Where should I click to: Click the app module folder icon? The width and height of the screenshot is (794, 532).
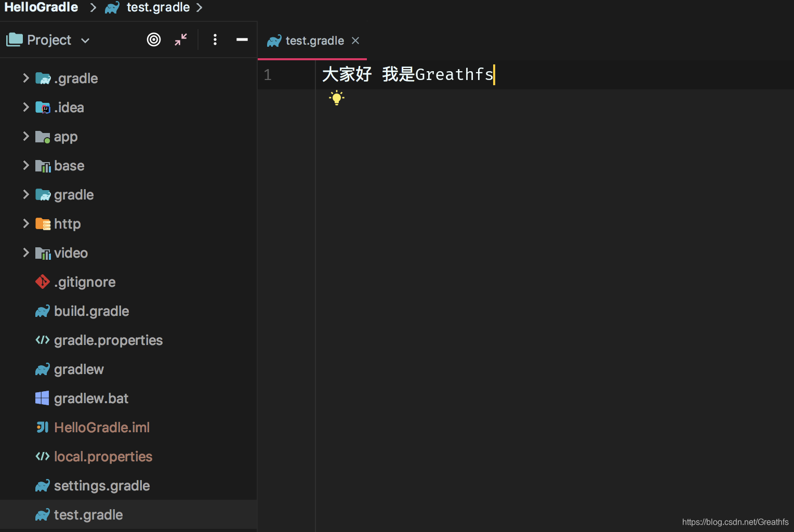[x=43, y=137]
